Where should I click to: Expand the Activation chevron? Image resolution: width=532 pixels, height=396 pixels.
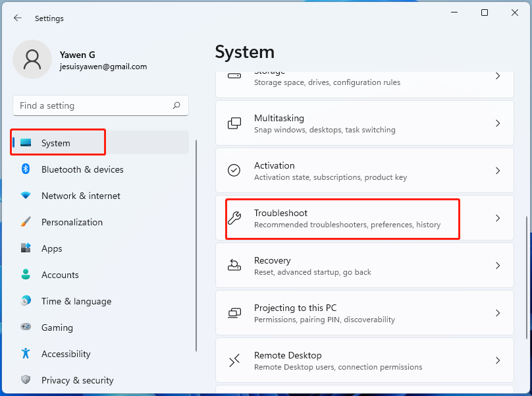tap(498, 171)
